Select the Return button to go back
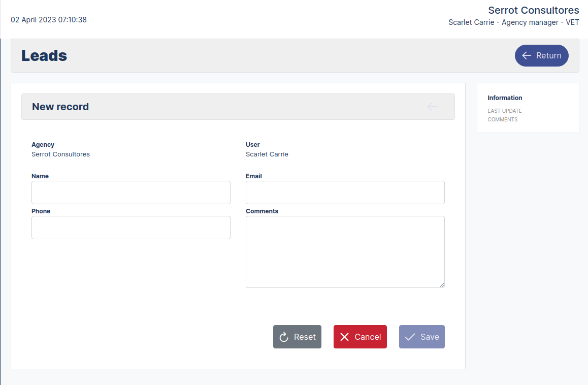The width and height of the screenshot is (588, 385). click(x=541, y=55)
